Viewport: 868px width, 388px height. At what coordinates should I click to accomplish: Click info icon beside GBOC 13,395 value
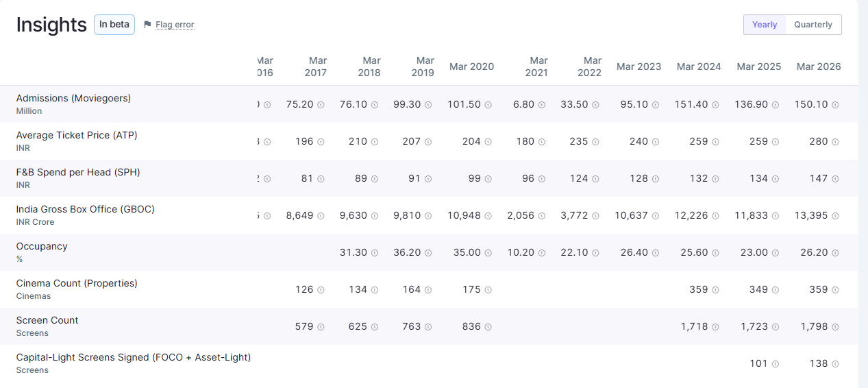(835, 216)
